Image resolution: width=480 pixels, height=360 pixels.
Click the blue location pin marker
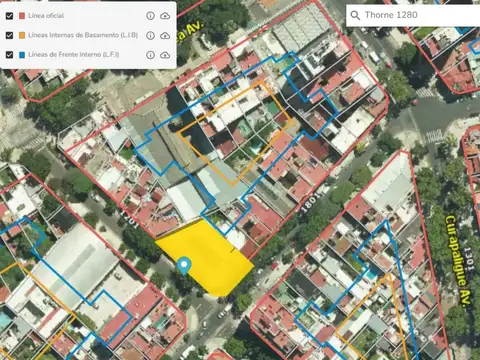point(184,266)
